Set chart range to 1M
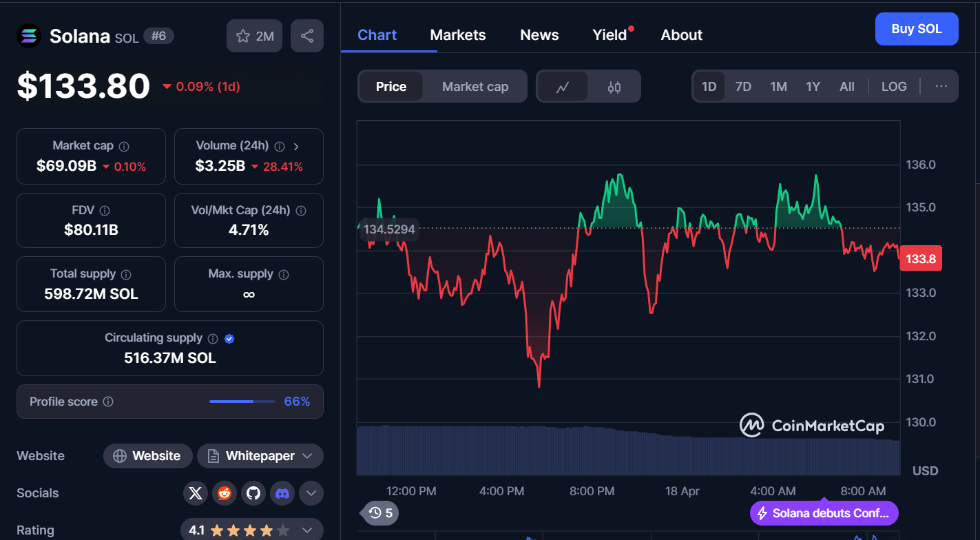 779,87
